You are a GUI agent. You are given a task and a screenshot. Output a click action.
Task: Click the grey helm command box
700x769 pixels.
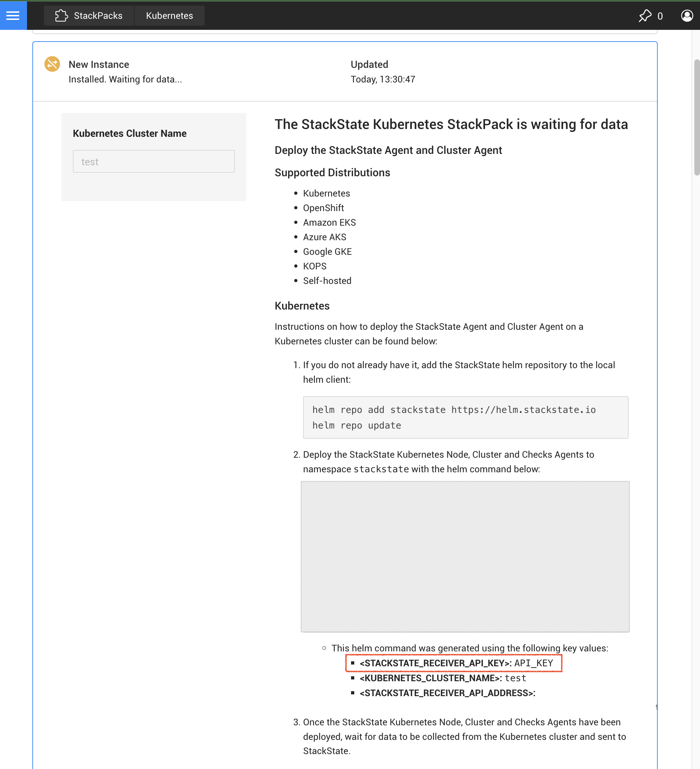click(465, 556)
